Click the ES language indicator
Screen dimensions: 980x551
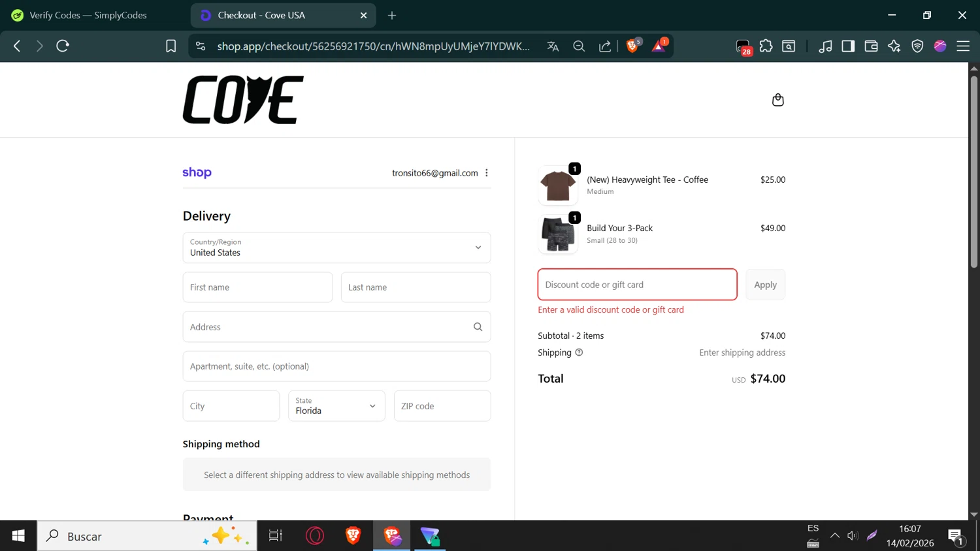813,528
